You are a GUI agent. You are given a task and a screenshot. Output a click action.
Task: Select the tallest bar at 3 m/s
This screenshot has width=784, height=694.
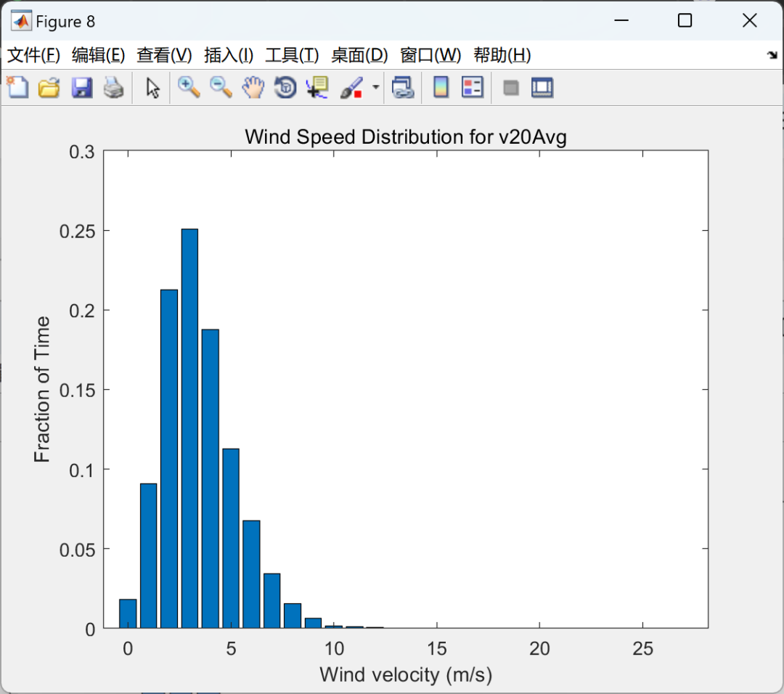tap(189, 428)
